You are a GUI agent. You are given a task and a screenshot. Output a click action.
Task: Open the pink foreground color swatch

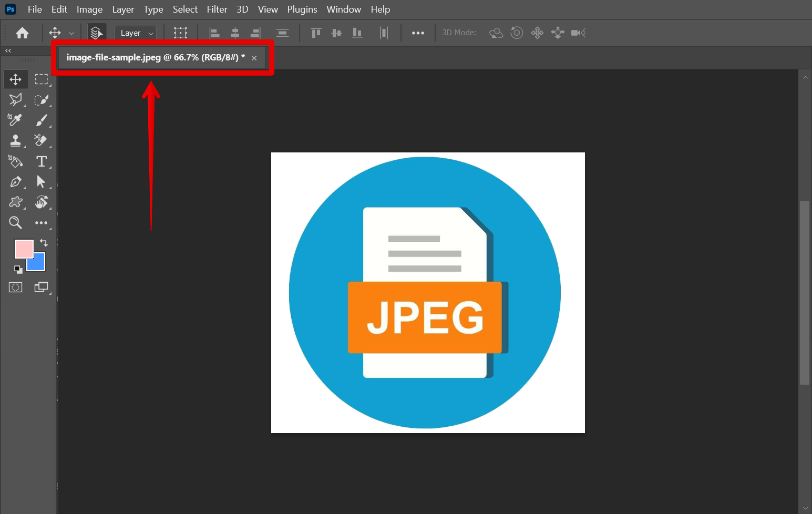point(23,248)
